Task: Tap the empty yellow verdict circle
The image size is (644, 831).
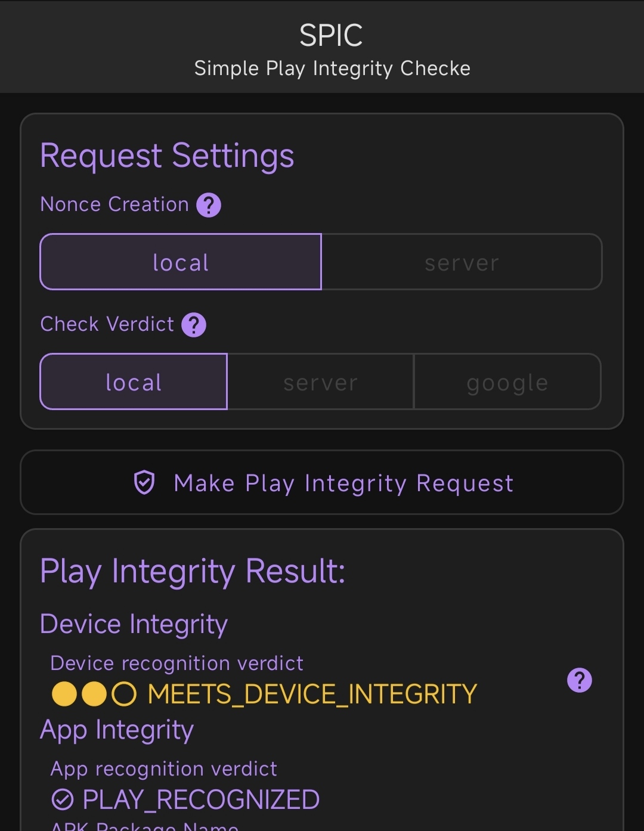Action: point(124,694)
